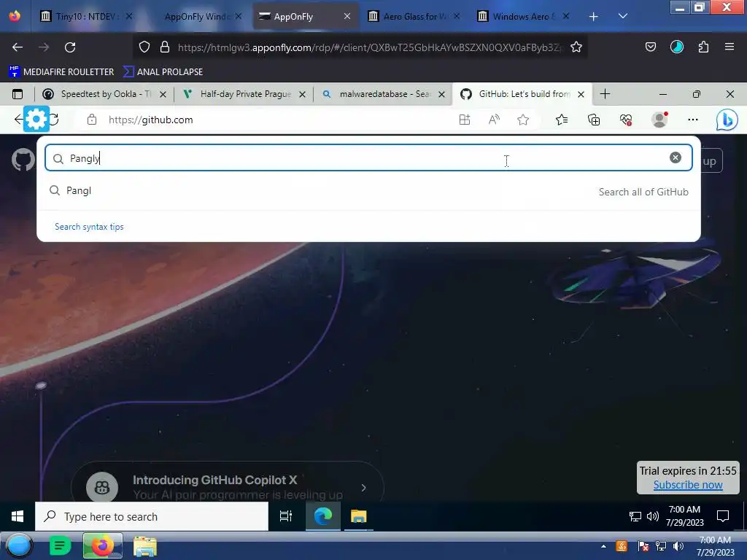Viewport: 747px width, 560px height.
Task: List all Firefox tabs dropdown
Action: (623, 17)
